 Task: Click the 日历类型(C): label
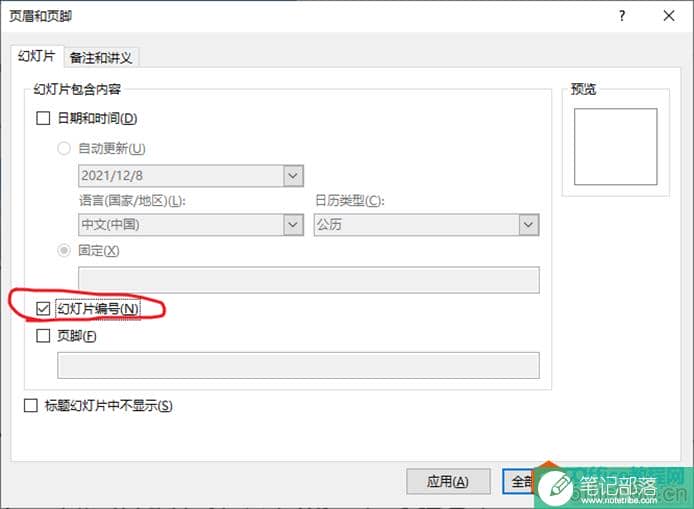click(350, 201)
